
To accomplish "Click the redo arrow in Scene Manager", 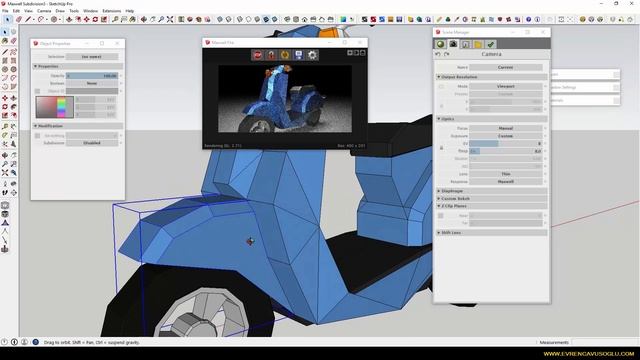I will pyautogui.click(x=447, y=54).
